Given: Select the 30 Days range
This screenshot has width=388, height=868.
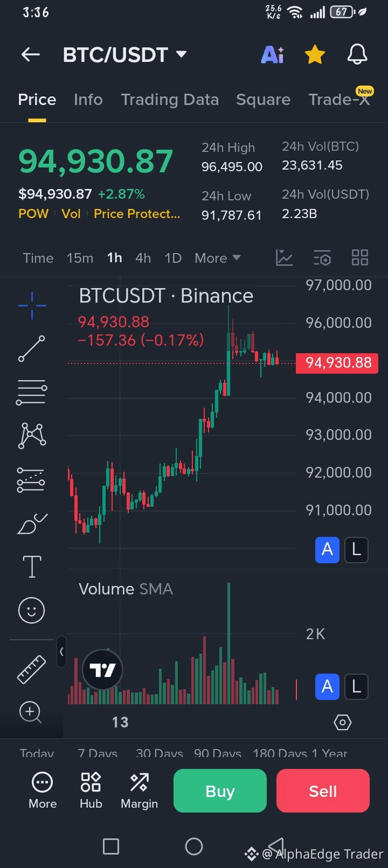Looking at the screenshot, I should (x=160, y=753).
